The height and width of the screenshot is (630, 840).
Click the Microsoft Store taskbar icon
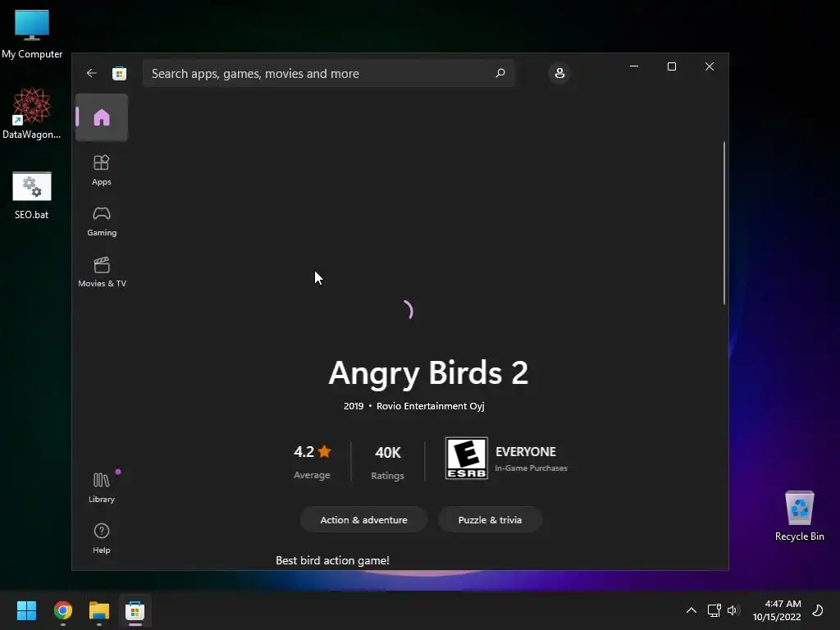pyautogui.click(x=135, y=610)
